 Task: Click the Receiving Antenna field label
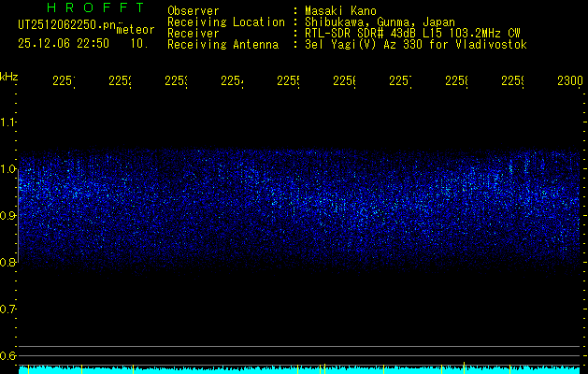222,44
